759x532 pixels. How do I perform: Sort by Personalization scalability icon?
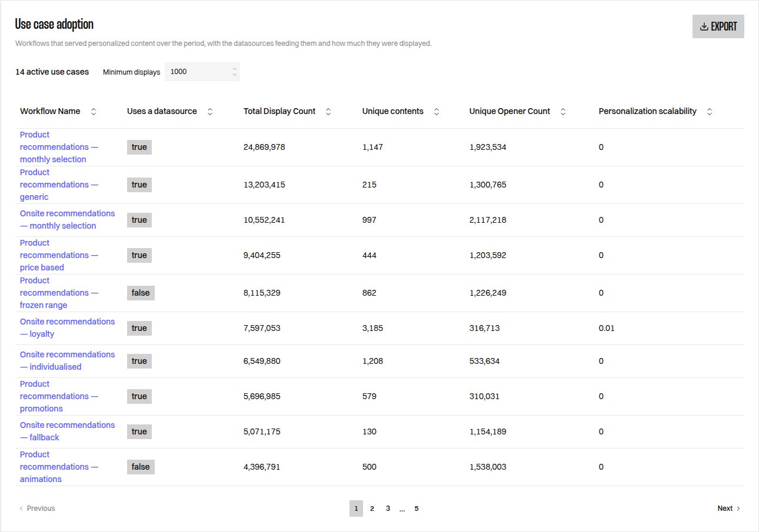point(709,111)
